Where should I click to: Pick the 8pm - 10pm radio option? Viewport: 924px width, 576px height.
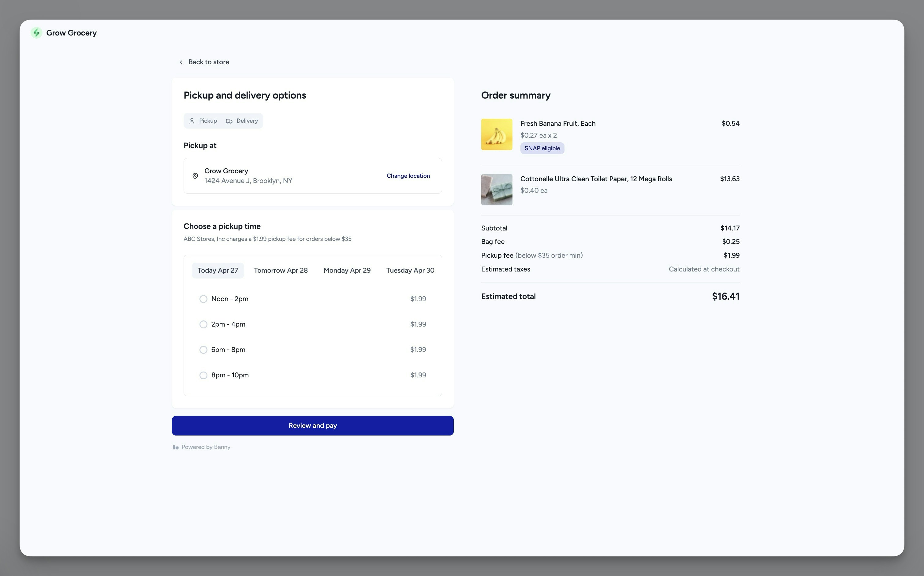click(x=203, y=375)
